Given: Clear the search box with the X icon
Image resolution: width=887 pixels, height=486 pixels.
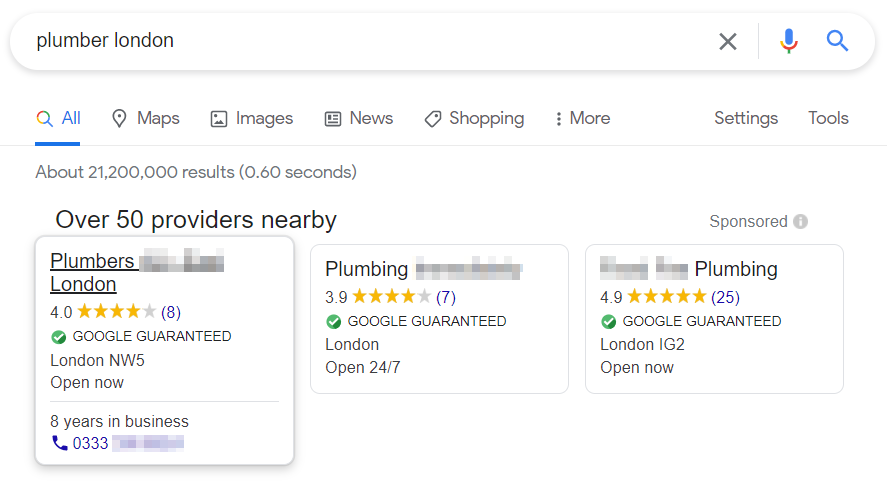Looking at the screenshot, I should [x=727, y=41].
